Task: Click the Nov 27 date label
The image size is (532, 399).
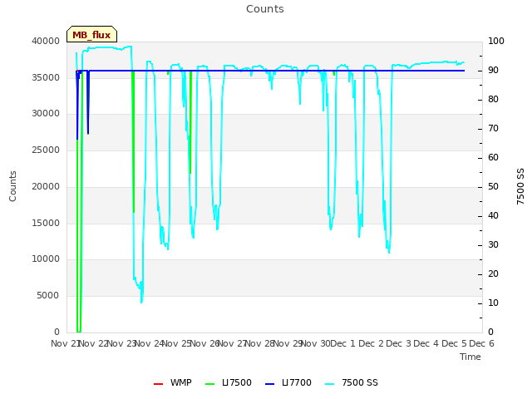Action: pyautogui.click(x=232, y=343)
